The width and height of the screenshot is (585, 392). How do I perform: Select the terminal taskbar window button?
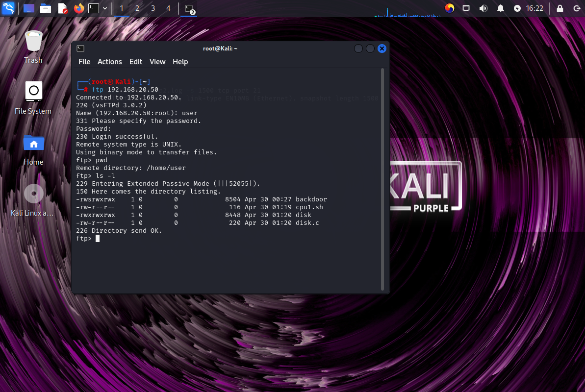[190, 9]
